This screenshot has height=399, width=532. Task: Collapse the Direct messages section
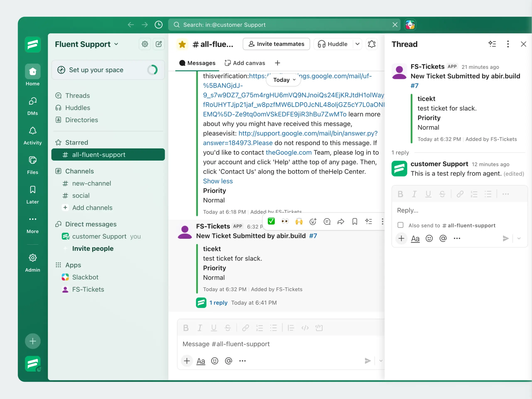point(86,224)
